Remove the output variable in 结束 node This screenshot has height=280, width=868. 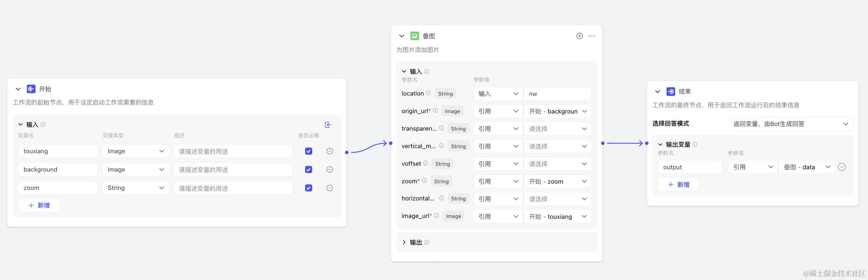[842, 167]
